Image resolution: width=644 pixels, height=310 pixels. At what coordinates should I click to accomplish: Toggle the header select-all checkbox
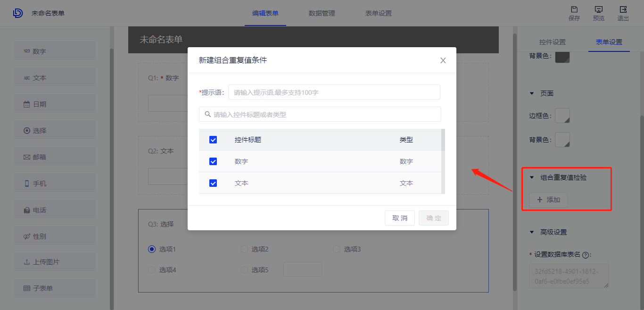click(x=213, y=140)
